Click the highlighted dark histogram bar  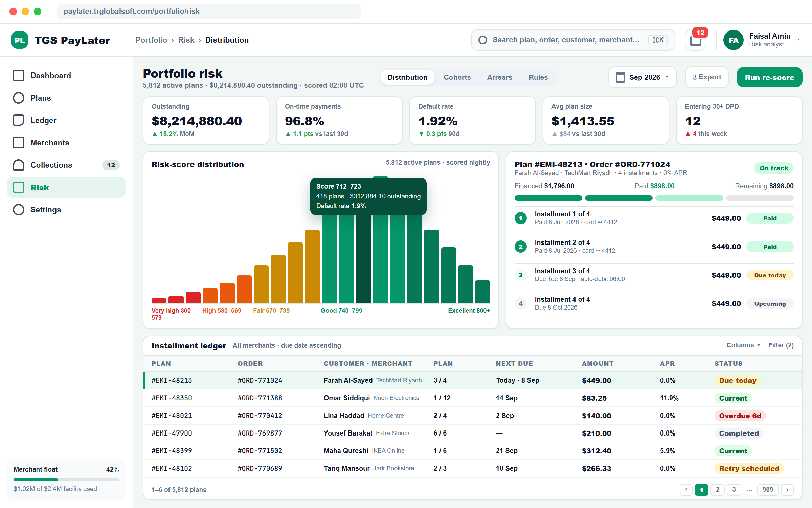click(x=363, y=259)
